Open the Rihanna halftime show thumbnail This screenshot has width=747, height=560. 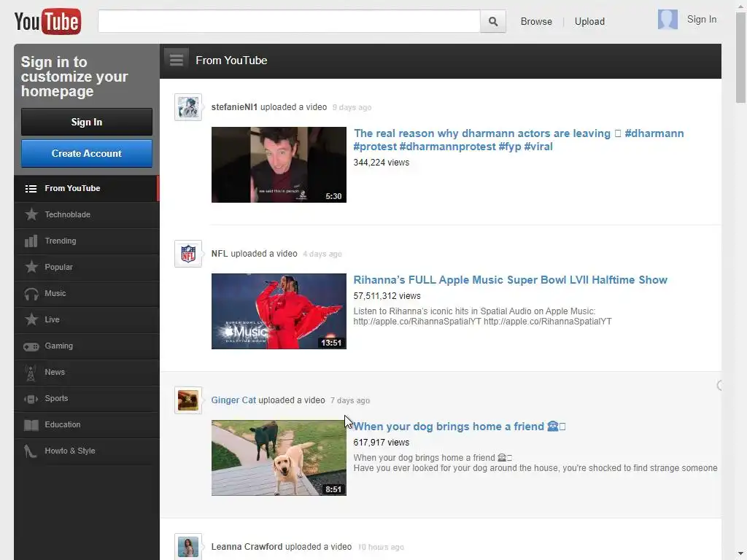[279, 311]
